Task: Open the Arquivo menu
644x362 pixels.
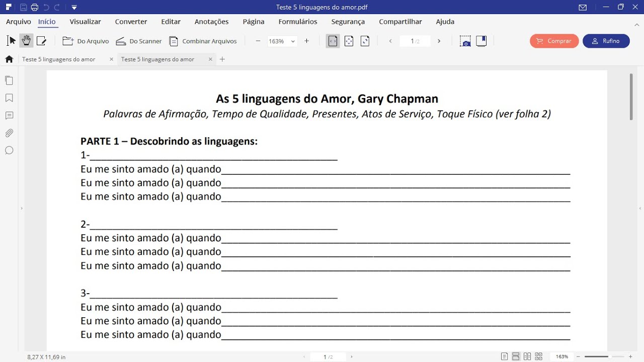Action: point(19,22)
